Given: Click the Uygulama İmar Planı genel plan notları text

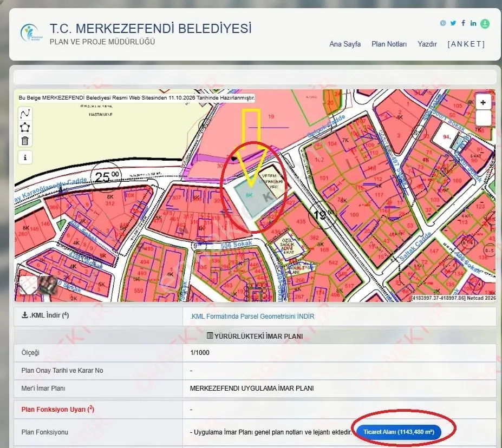Looking at the screenshot, I should pos(271,432).
